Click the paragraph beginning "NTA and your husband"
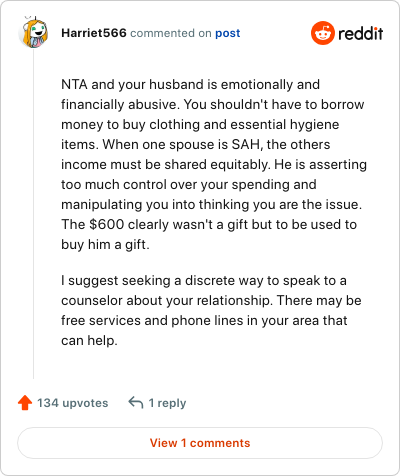This screenshot has width=400, height=476. (x=214, y=164)
